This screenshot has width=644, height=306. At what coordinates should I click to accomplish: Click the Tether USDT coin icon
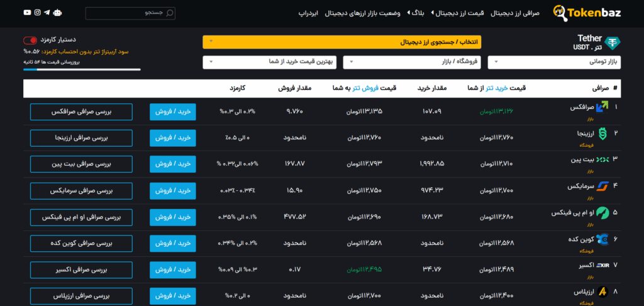click(613, 43)
